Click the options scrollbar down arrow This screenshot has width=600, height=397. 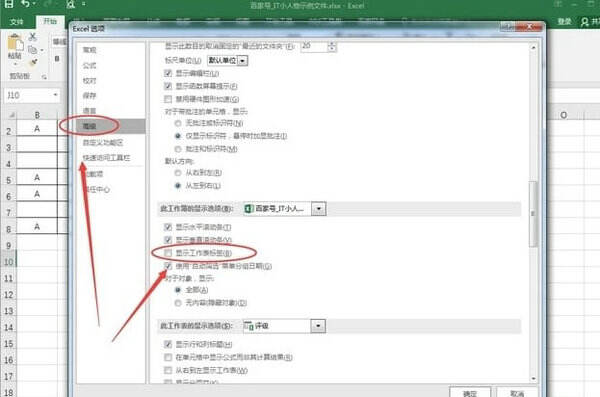coord(533,379)
